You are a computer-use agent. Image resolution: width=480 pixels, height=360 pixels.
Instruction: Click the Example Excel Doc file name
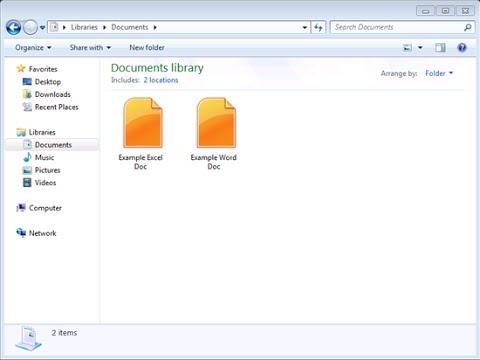(x=140, y=162)
